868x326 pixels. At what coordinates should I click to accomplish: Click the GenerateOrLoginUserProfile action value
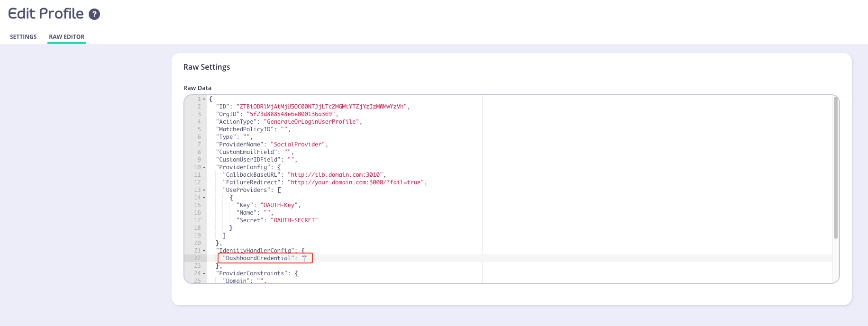[311, 122]
